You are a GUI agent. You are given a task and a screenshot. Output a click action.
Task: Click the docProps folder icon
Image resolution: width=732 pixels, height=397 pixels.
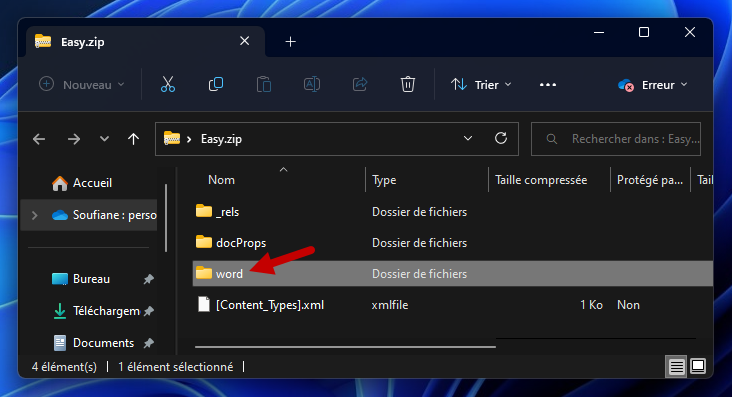coord(204,242)
